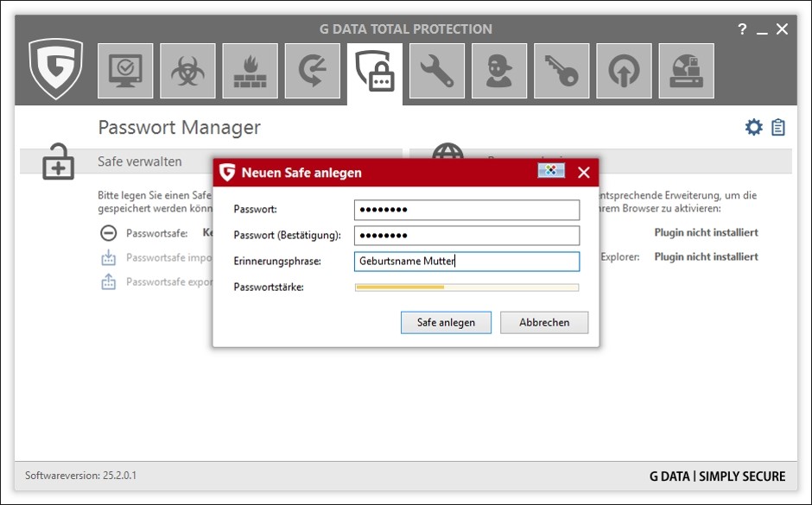Screen dimensions: 812x505
Task: Click the Softwareversion 25.2.0.1 text
Action: pyautogui.click(x=81, y=475)
